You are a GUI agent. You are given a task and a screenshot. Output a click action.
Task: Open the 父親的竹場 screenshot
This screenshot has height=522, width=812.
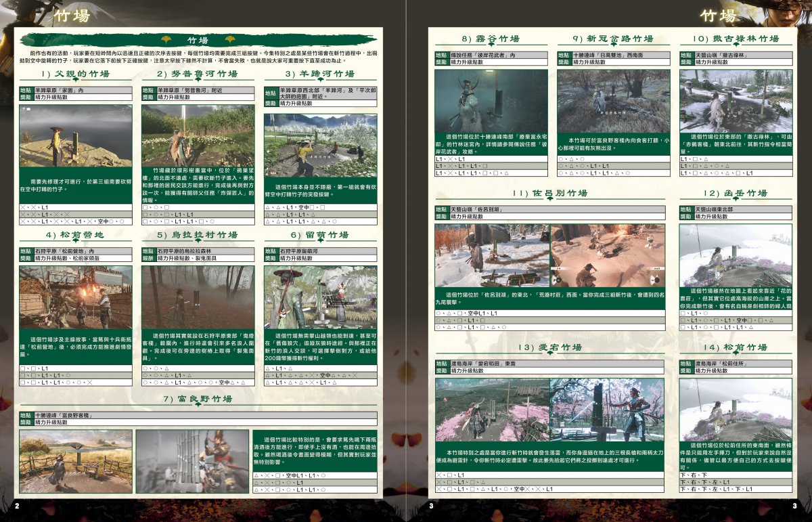pos(75,135)
